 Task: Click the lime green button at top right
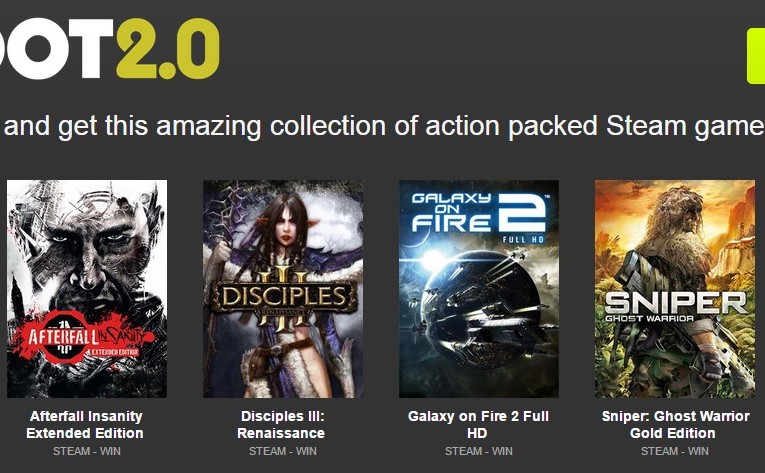tap(756, 56)
